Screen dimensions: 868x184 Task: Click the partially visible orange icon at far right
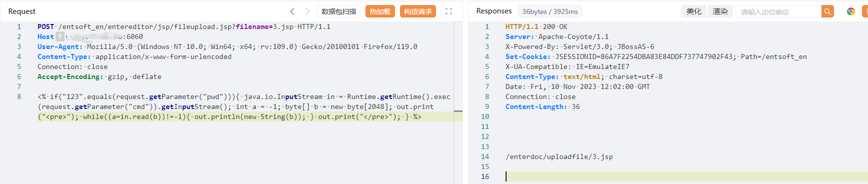865,11
